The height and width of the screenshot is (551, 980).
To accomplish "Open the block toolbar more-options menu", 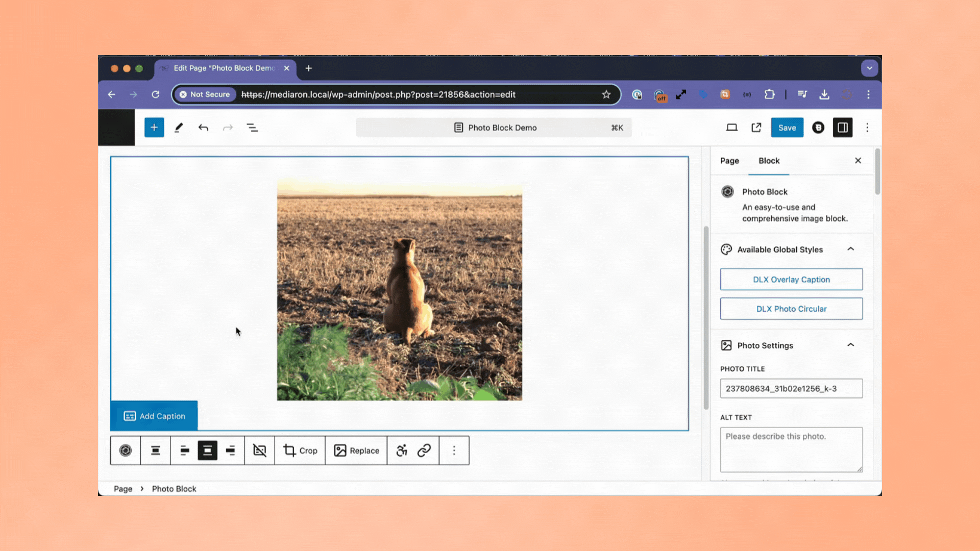I will 454,450.
